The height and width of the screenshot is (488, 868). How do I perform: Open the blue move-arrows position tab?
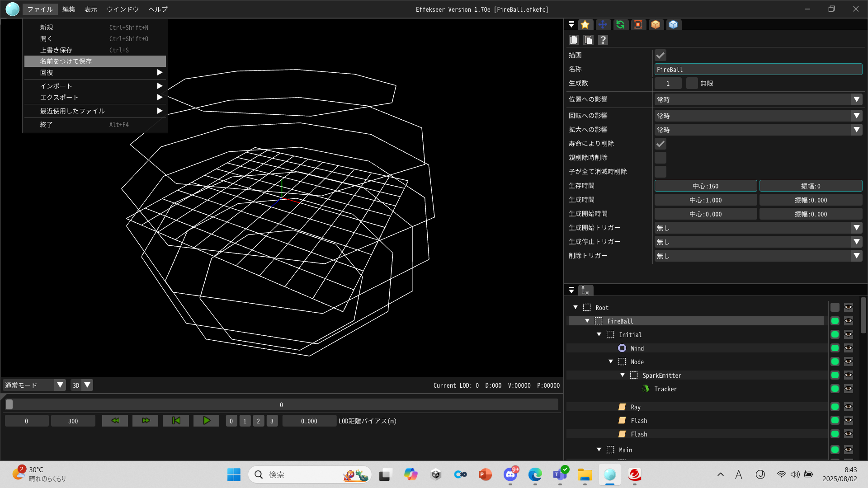[x=602, y=24]
